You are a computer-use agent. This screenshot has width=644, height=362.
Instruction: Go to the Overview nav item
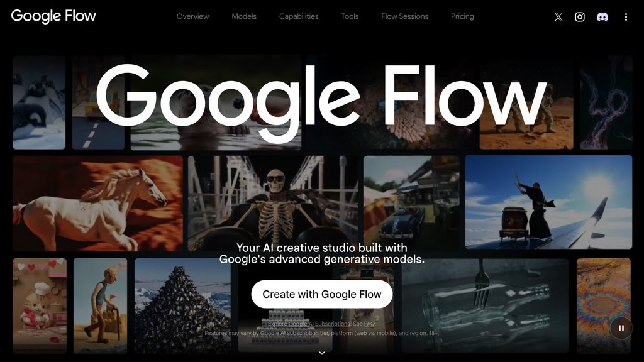point(192,16)
